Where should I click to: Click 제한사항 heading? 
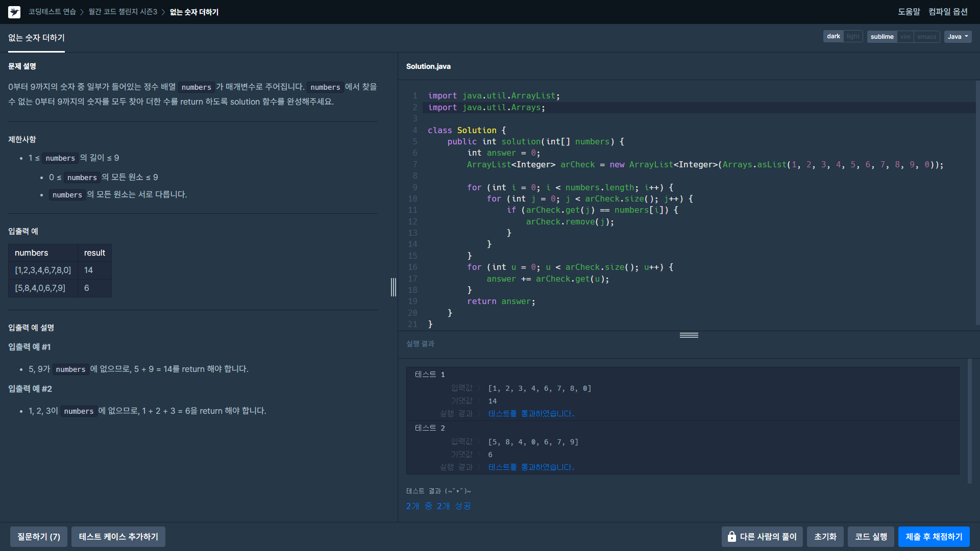22,139
